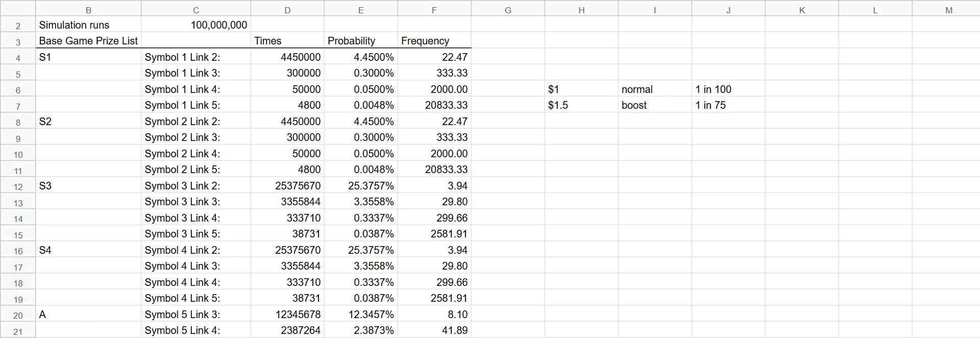Viewport: 980px width, 338px height.
Task: Select the 'normal' cell
Action: (655, 89)
